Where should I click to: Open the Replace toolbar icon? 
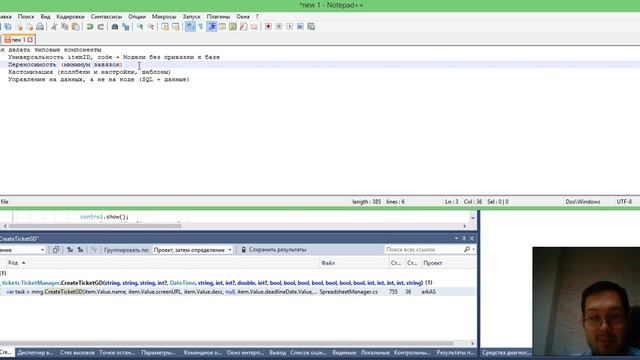126,27
